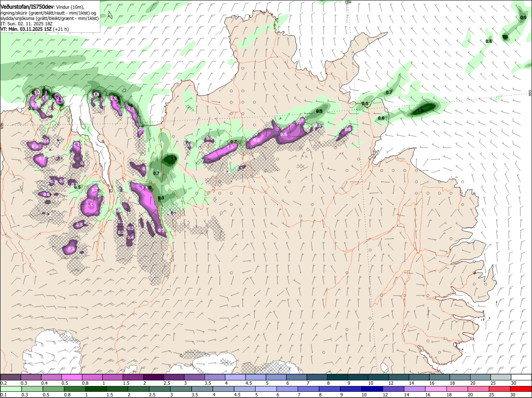
Task: Click the light pink rain swatch 16–18
Action: click(x=436, y=389)
